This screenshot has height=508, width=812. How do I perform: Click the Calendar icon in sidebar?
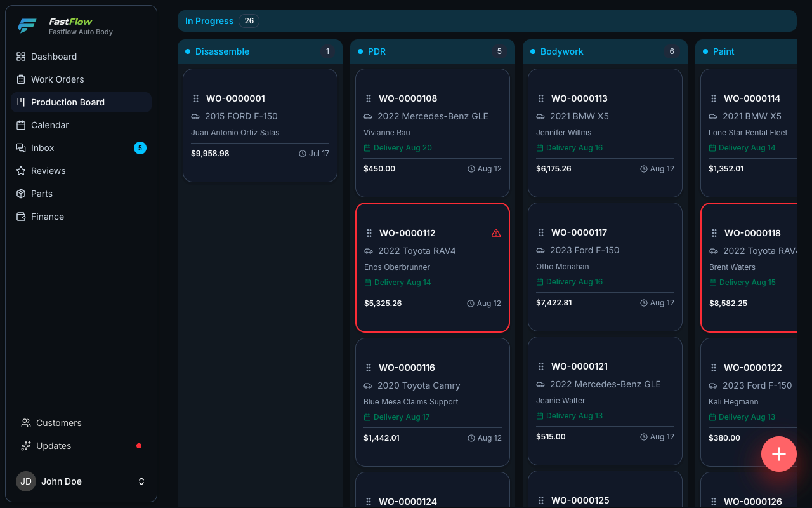(21, 125)
